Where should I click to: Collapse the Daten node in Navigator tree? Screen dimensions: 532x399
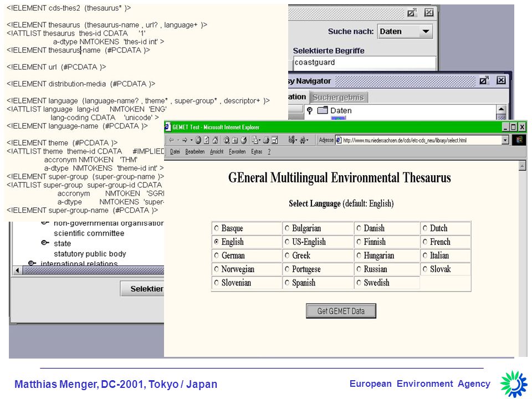[309, 110]
